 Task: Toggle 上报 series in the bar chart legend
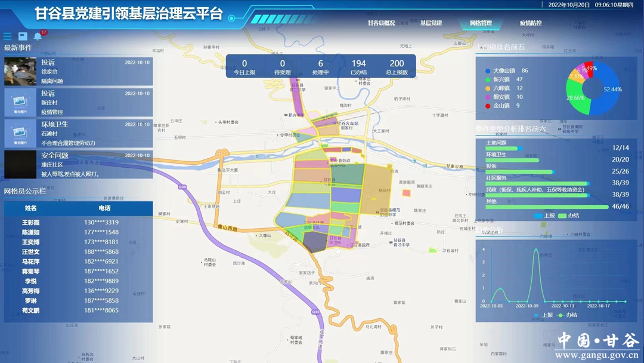(543, 216)
